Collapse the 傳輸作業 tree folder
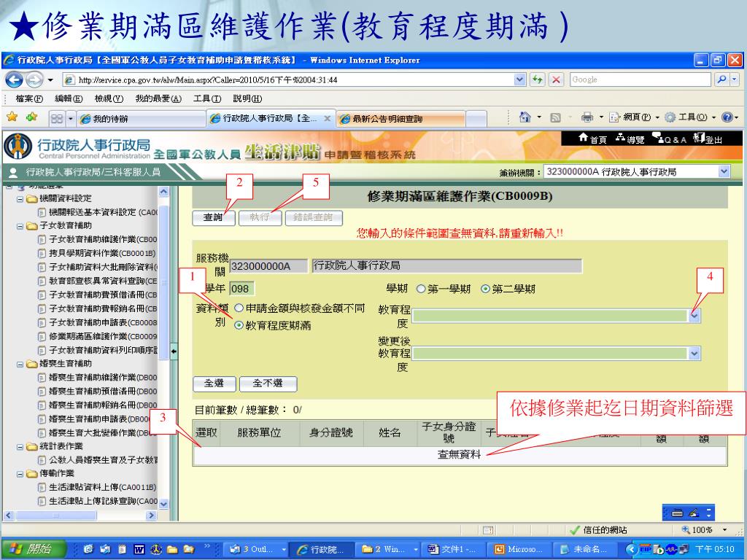This screenshot has height=560, width=747. [20, 474]
